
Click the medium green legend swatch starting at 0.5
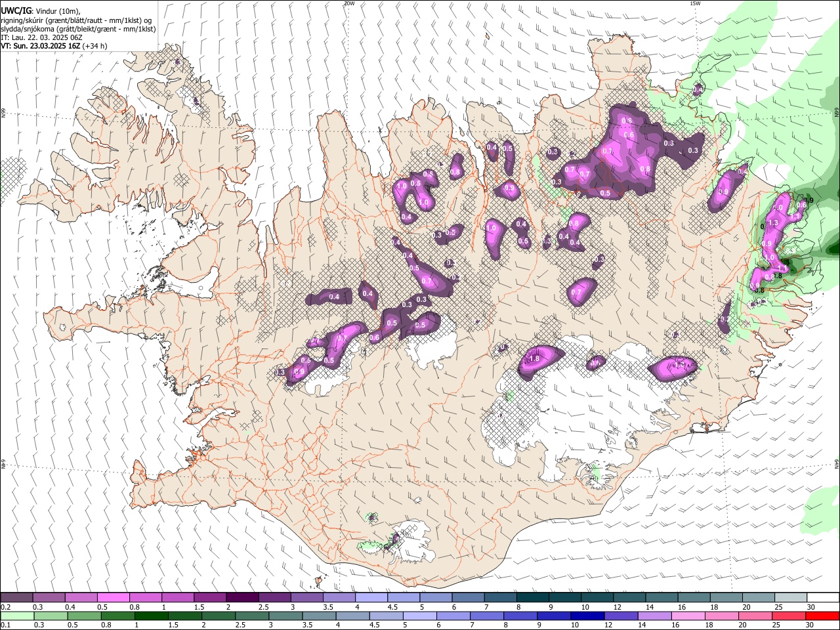(83, 616)
